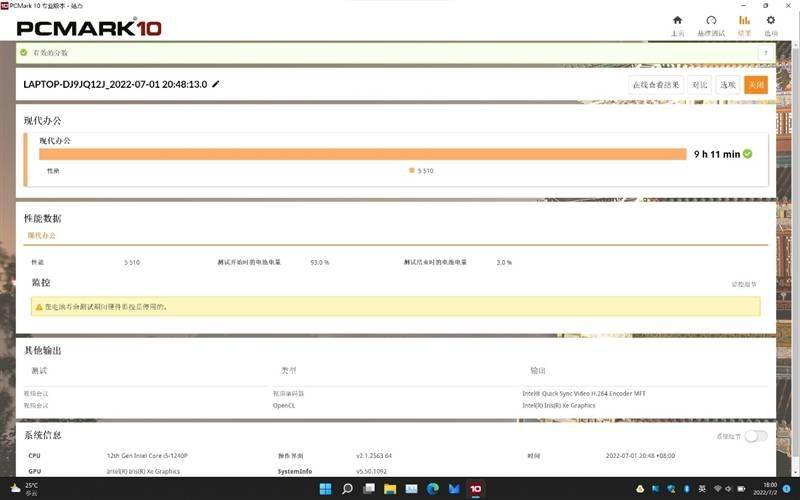The image size is (800, 500).
Task: Open the Results (结果) bar-chart section
Action: pyautogui.click(x=744, y=26)
